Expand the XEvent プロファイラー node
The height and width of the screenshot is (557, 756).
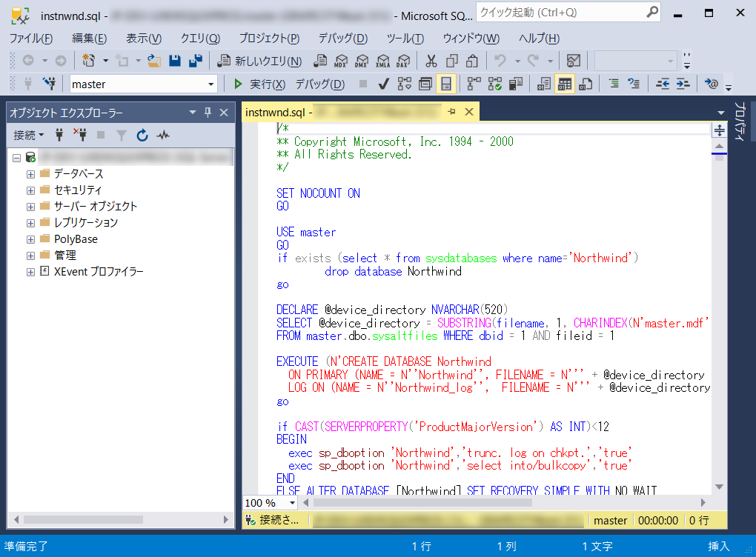tap(31, 273)
